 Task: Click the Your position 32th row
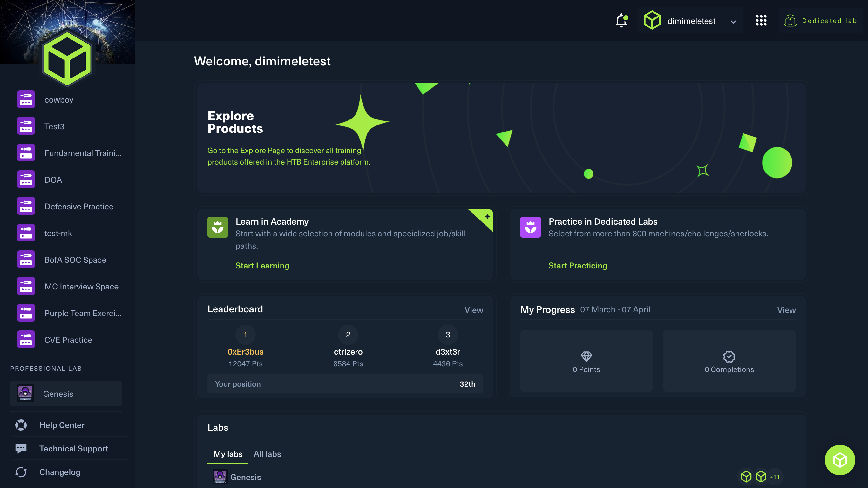tap(345, 383)
